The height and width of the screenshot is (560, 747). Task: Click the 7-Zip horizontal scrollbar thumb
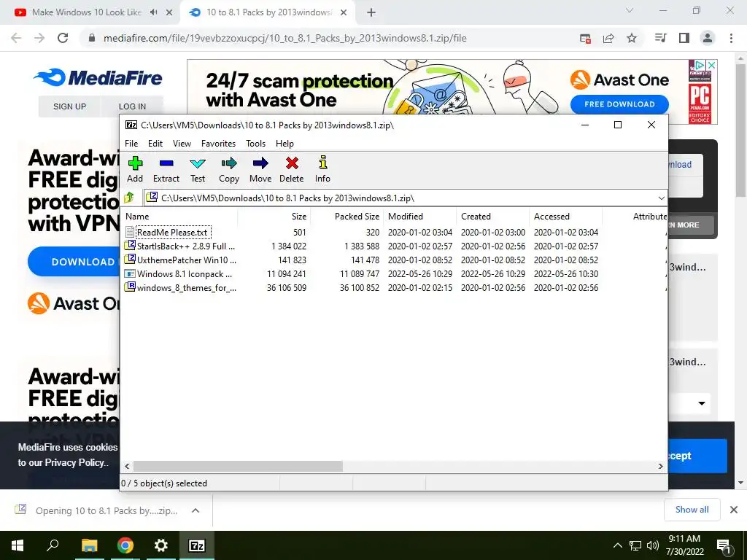coord(238,466)
